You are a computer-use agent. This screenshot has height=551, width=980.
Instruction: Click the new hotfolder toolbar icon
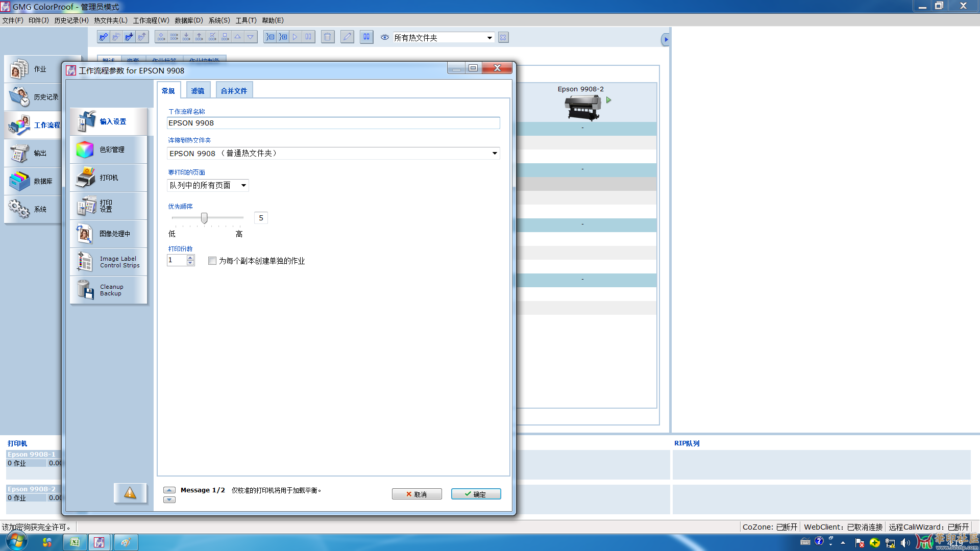(x=104, y=37)
